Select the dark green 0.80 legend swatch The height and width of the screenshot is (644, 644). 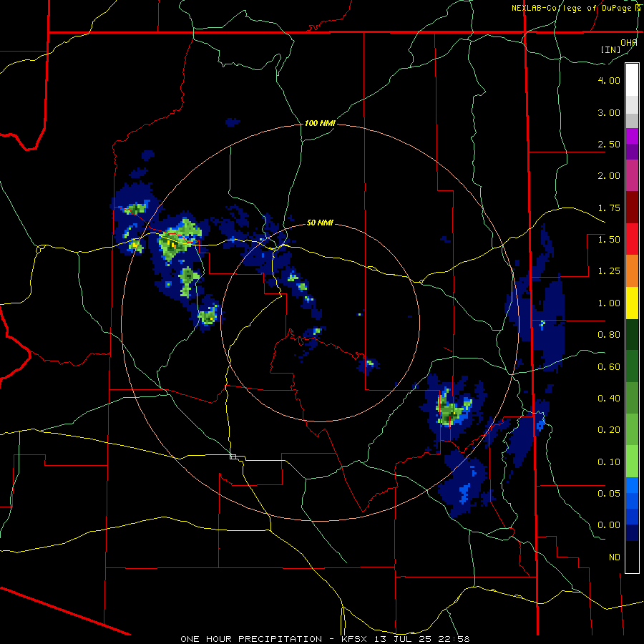click(632, 335)
